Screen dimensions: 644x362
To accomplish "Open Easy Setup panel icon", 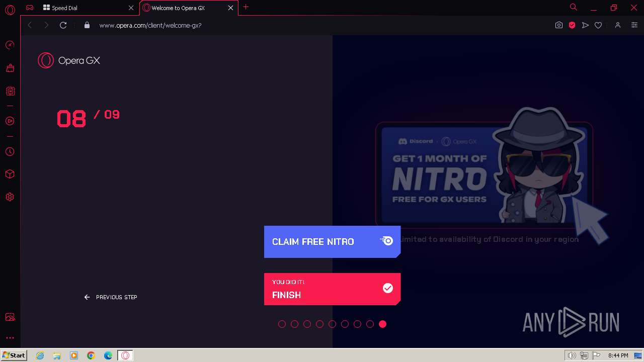I will (x=634, y=25).
